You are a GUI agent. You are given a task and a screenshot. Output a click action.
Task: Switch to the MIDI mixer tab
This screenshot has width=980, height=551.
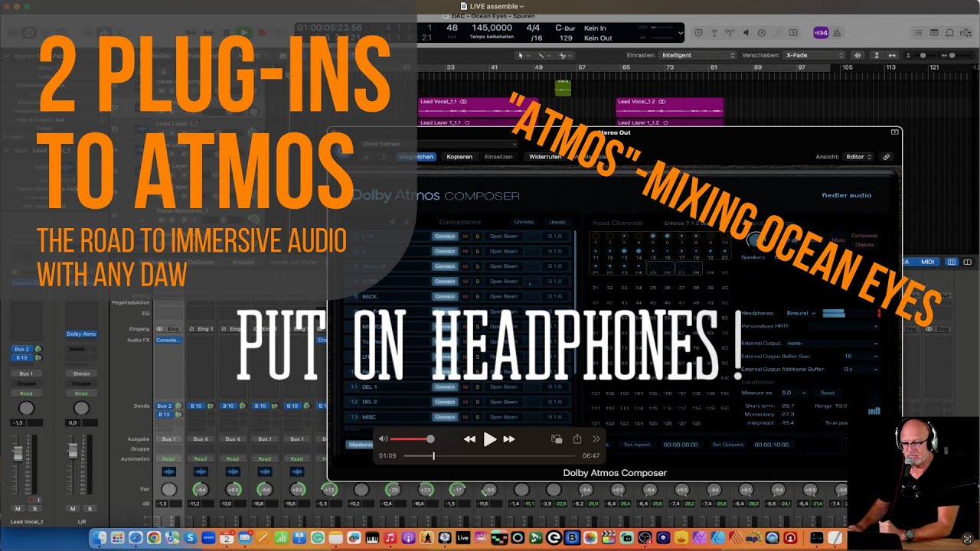[x=927, y=262]
